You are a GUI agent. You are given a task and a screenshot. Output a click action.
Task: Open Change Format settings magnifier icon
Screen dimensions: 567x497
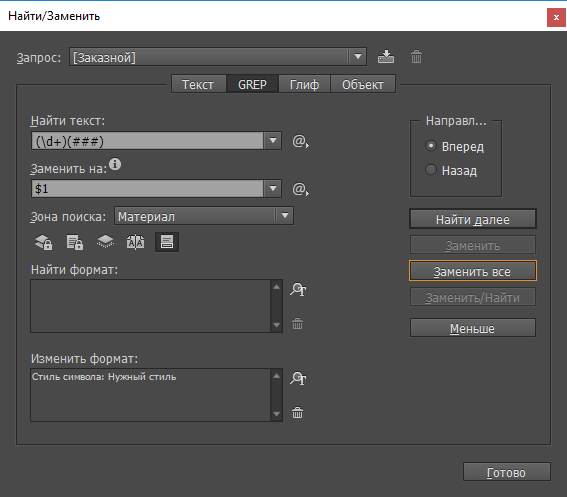click(298, 378)
